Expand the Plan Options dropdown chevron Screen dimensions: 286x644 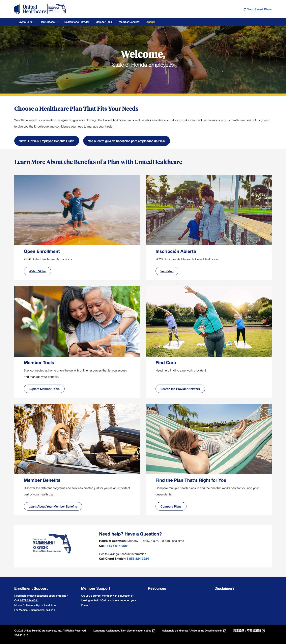[57, 22]
